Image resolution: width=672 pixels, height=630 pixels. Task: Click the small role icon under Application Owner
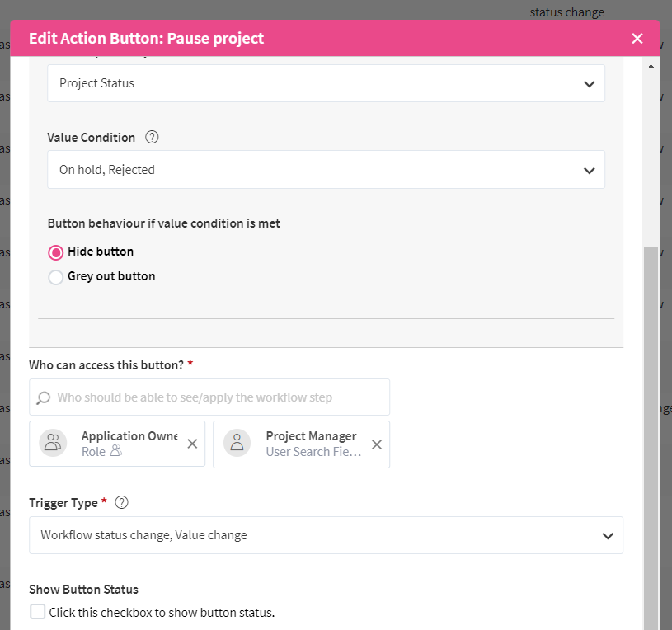pos(115,452)
